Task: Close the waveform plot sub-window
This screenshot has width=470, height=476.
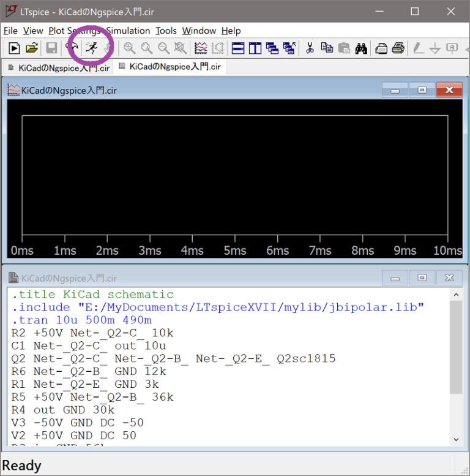Action: tap(450, 91)
